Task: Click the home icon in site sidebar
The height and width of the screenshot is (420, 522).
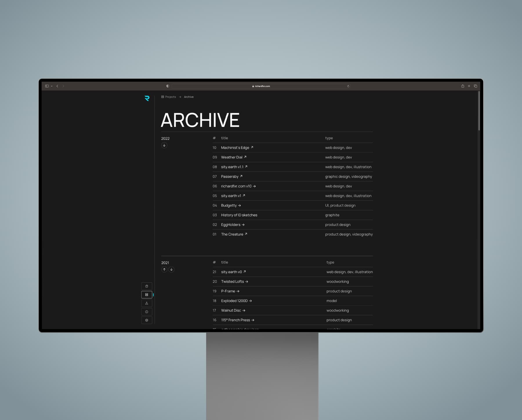Action: click(x=146, y=286)
